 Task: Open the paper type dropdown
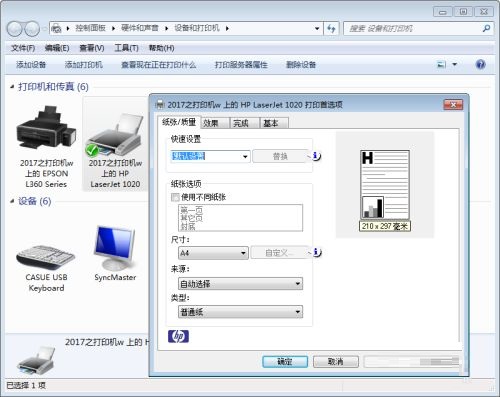pos(240,312)
